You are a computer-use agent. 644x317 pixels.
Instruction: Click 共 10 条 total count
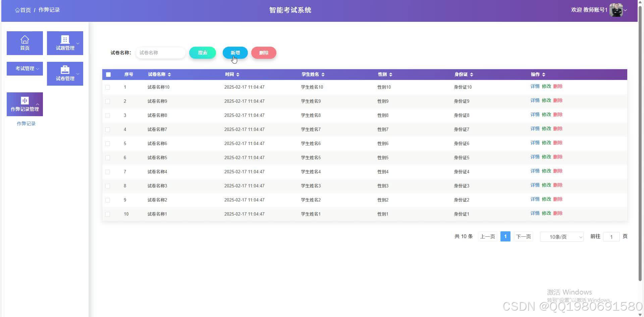click(464, 236)
